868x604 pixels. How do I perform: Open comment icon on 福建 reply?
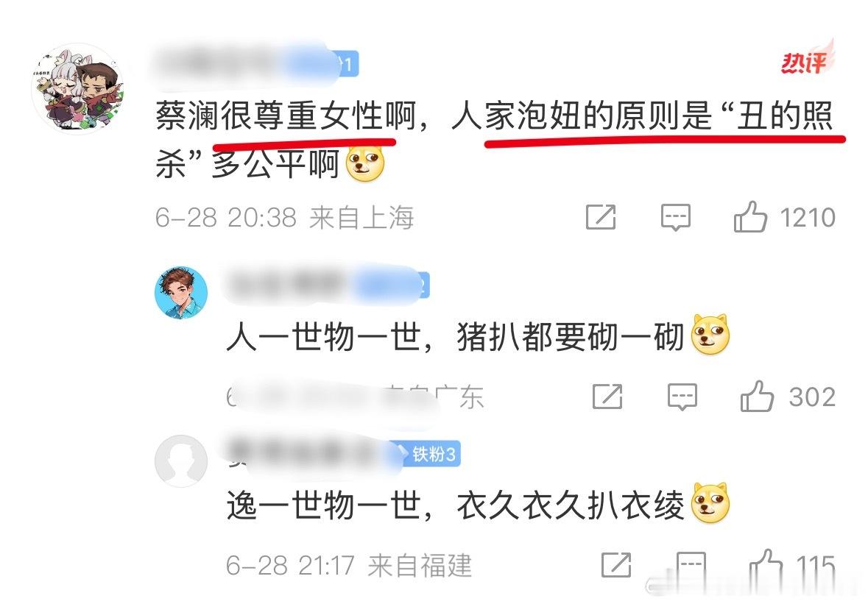tap(691, 565)
